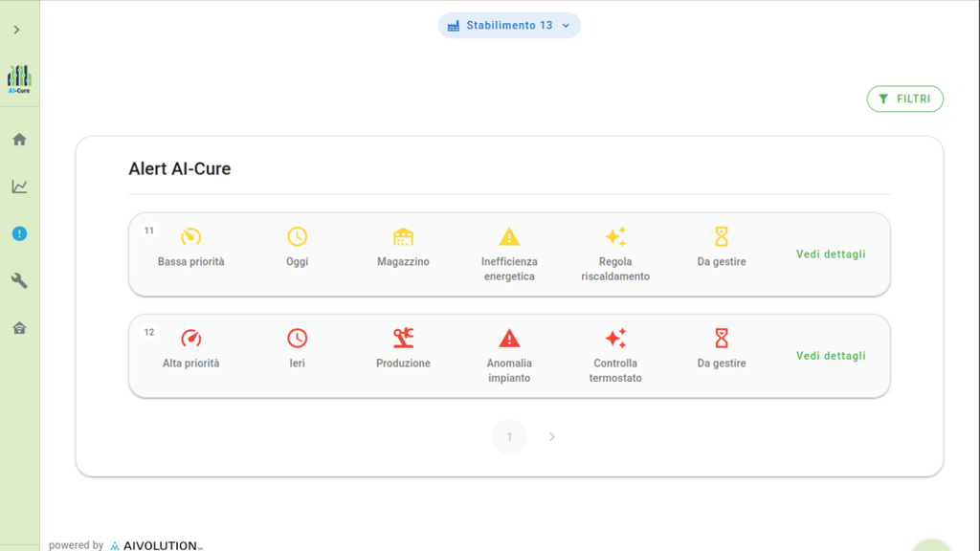Click Vedi dettagli for alert 12
980x551 pixels.
coord(831,356)
